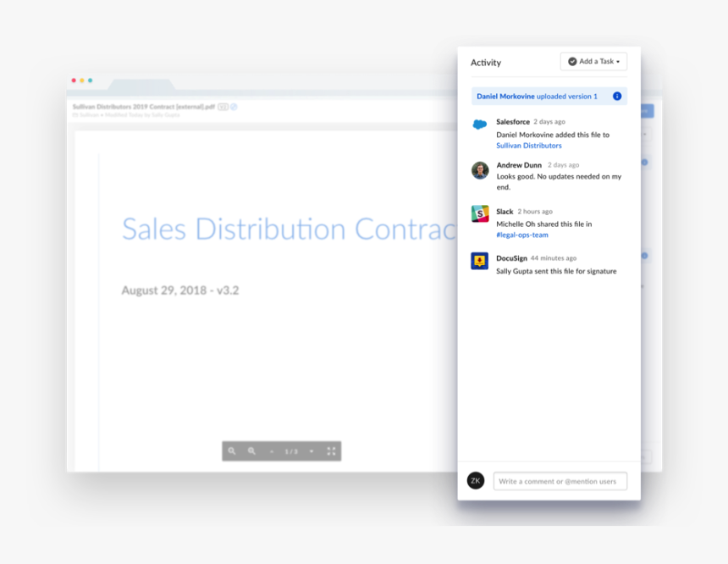The image size is (728, 564).
Task: Click the Daniel Morkovine name in version banner
Action: click(x=505, y=97)
